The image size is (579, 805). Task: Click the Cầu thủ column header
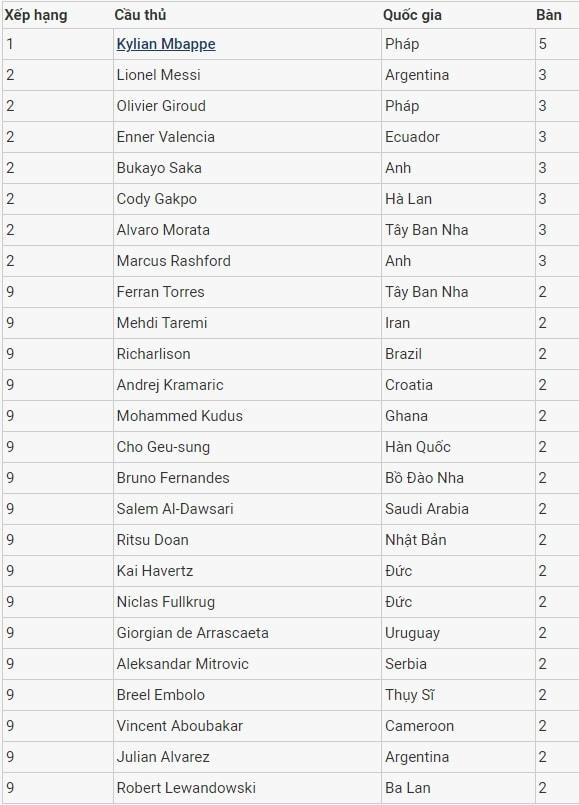pyautogui.click(x=140, y=15)
